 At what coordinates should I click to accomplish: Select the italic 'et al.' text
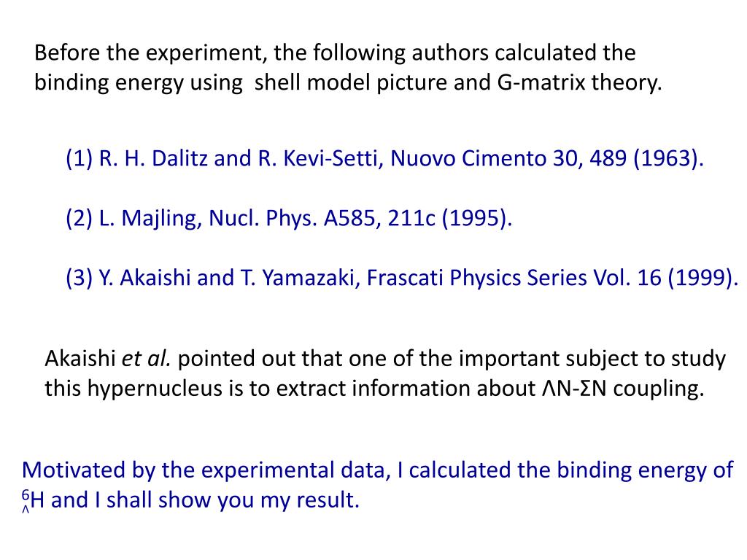tap(146, 358)
